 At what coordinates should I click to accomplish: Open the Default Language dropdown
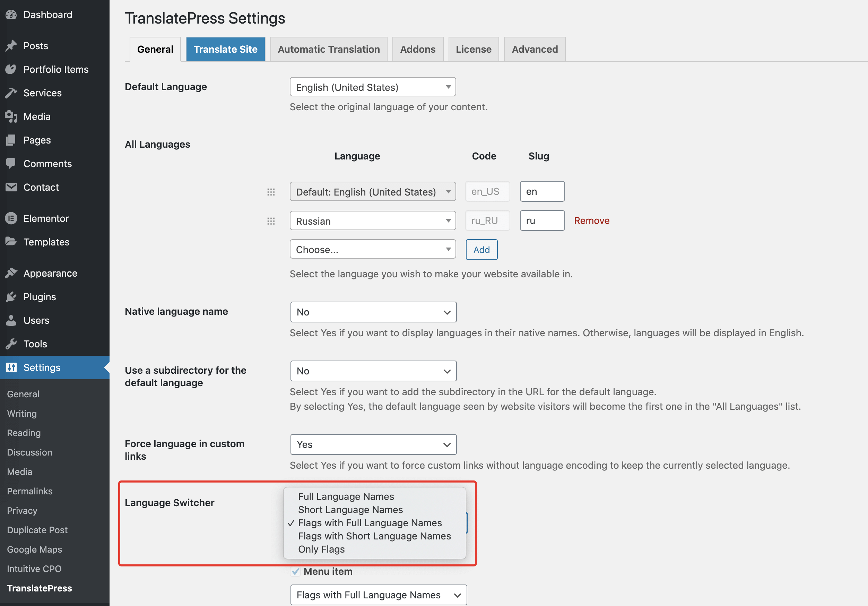(372, 87)
